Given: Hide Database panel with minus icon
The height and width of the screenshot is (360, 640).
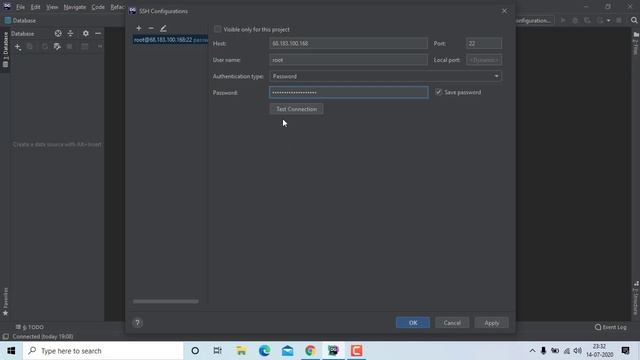Looking at the screenshot, I should point(98,33).
